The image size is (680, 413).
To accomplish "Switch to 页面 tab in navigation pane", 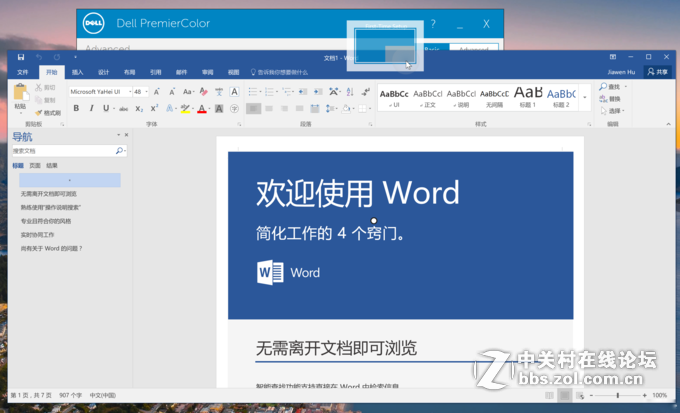I will pyautogui.click(x=35, y=166).
